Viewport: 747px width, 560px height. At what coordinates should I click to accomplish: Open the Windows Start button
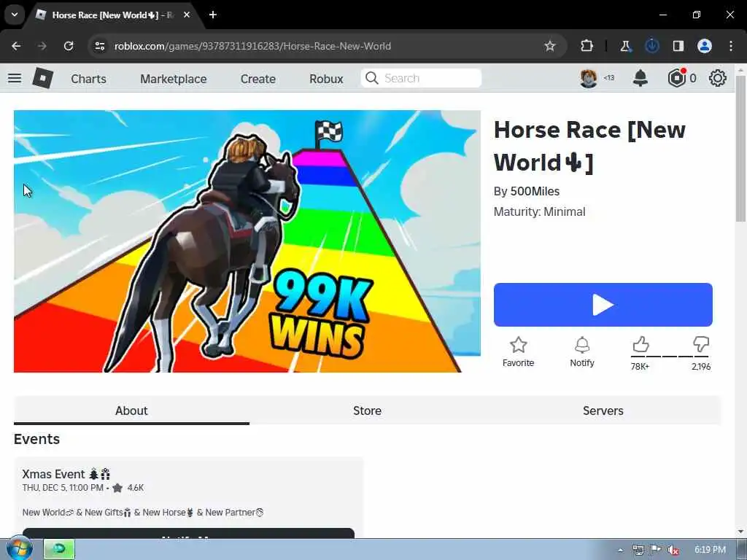pos(19,548)
